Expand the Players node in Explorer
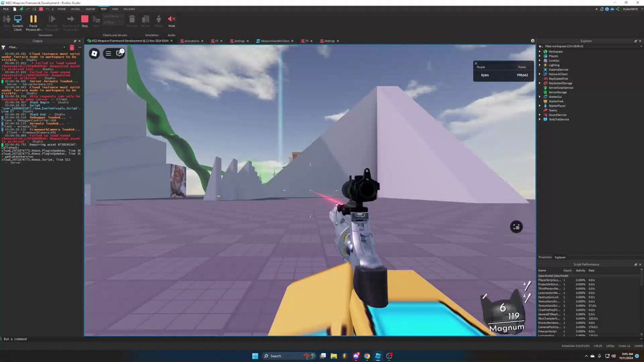This screenshot has width=644, height=362. click(540, 56)
